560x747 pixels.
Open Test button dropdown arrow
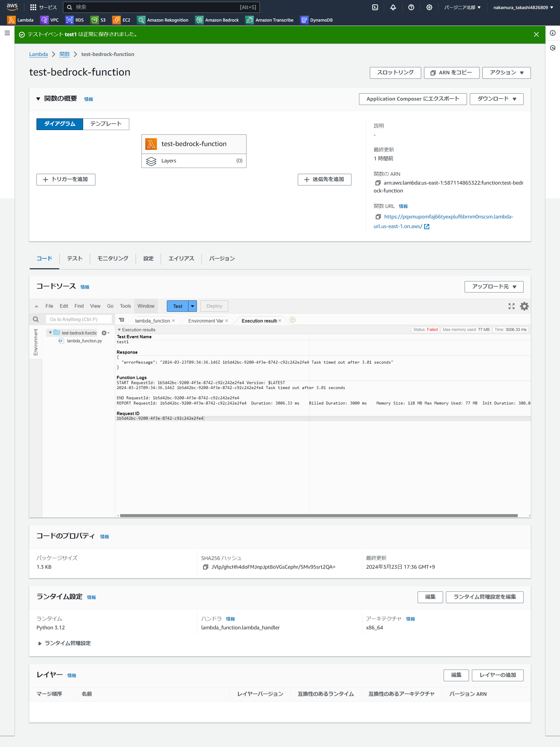(192, 306)
